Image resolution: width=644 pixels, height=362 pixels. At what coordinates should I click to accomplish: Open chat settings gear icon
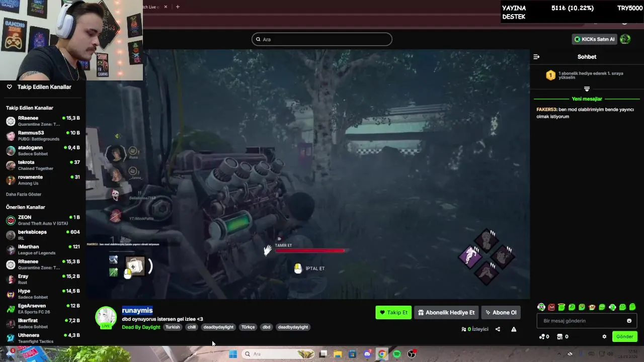pyautogui.click(x=604, y=337)
